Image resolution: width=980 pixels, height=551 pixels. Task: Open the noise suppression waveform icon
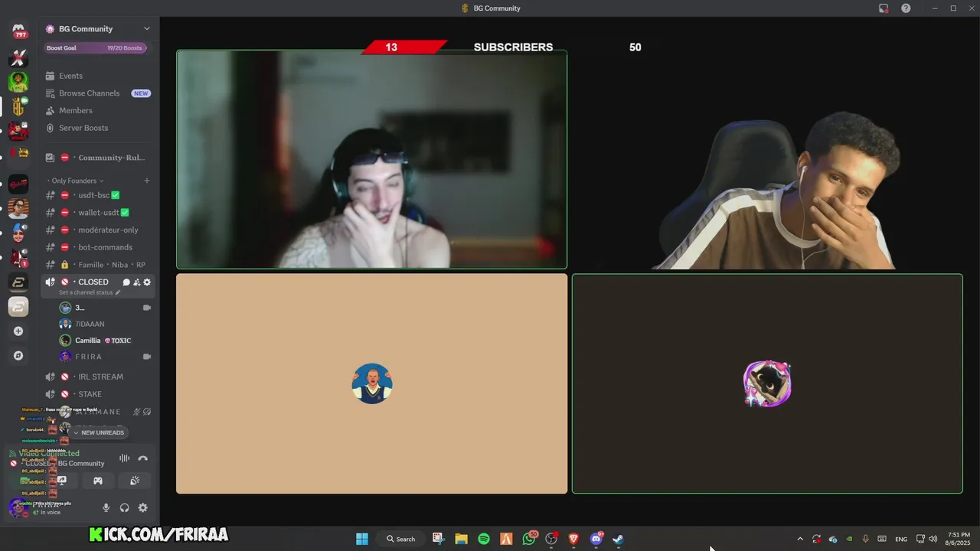[x=124, y=458]
